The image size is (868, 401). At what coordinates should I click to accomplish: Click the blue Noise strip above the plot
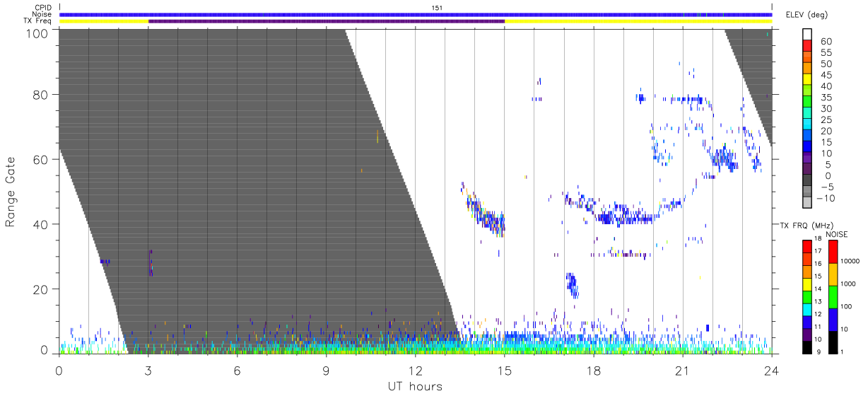pyautogui.click(x=416, y=14)
